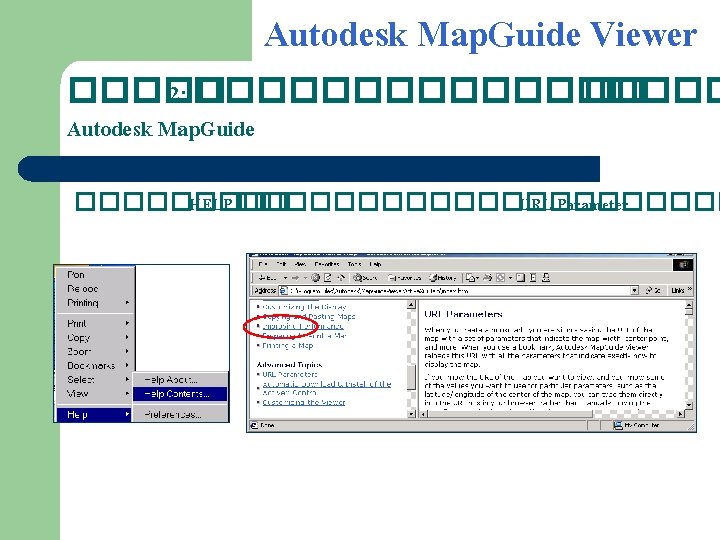The image size is (720, 540).
Task: Click the Home icon in browser toolbar
Action: coord(341,278)
